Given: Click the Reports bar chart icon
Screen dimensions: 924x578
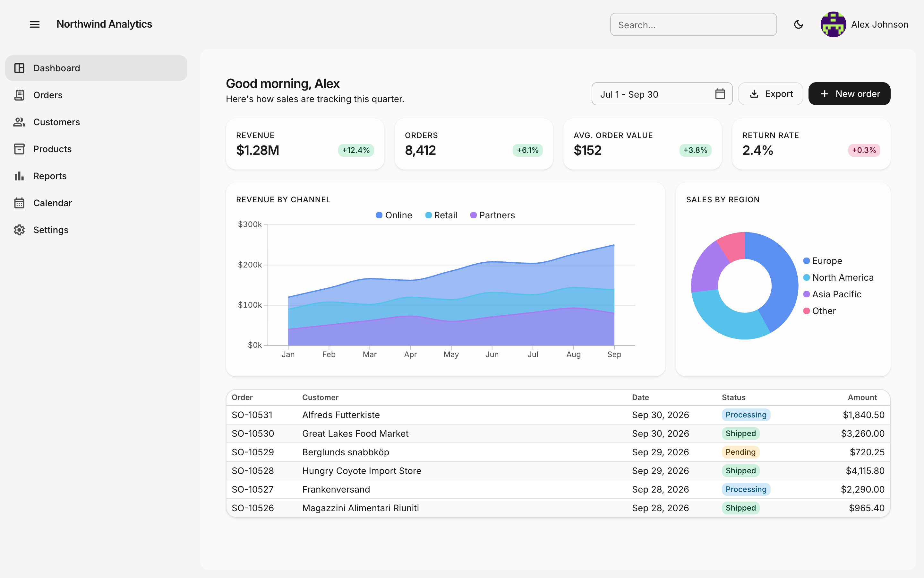Looking at the screenshot, I should [19, 176].
